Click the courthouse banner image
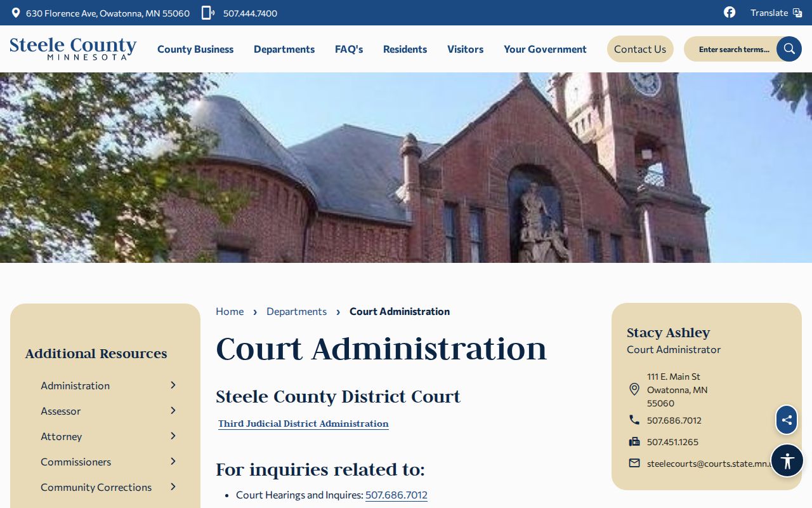The width and height of the screenshot is (812, 508). tap(406, 168)
